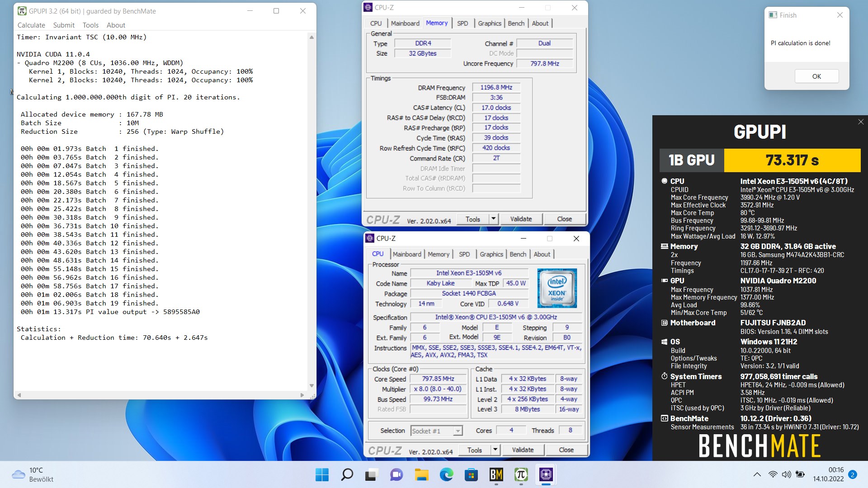The image size is (868, 488).
Task: Click PI value output 5895585A0 line
Action: 110,312
